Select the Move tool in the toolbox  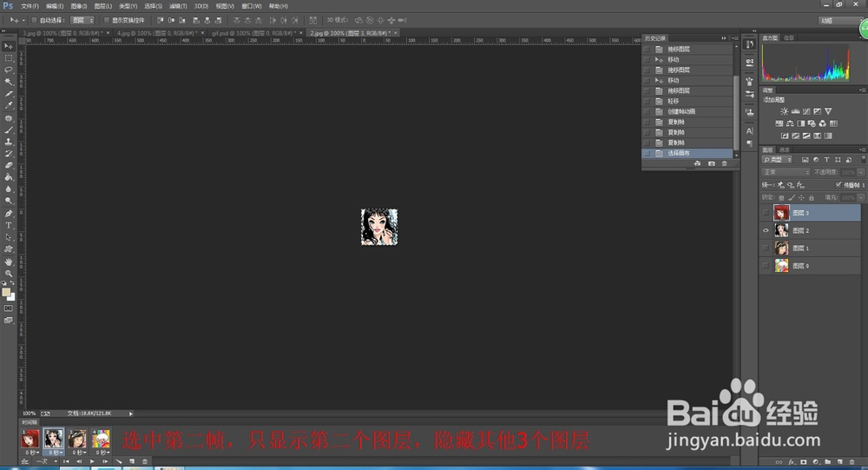[9, 47]
